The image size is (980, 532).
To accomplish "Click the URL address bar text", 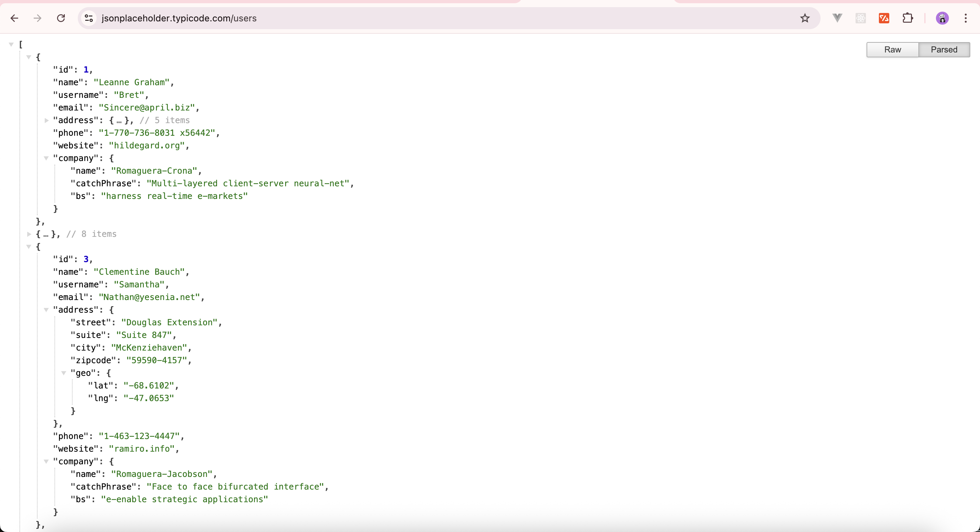I will (x=179, y=18).
